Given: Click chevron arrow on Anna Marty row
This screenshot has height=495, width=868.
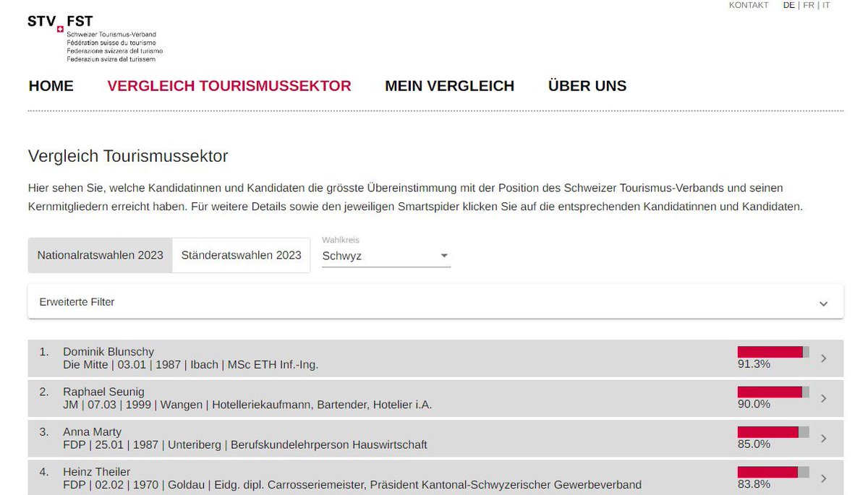Looking at the screenshot, I should (824, 438).
